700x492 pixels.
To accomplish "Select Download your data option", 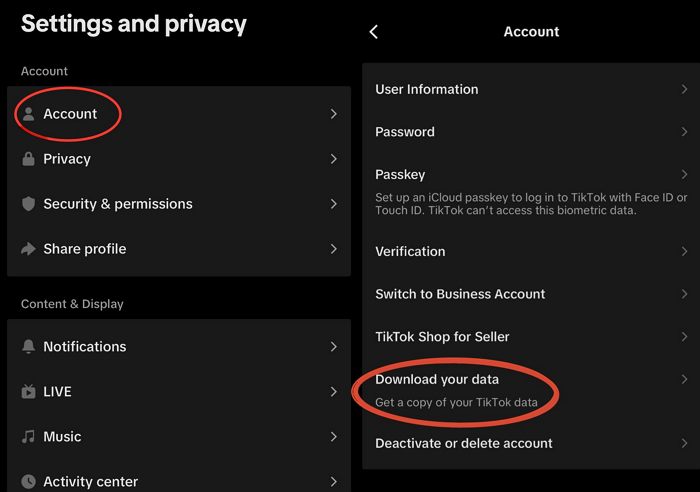I will click(x=437, y=380).
